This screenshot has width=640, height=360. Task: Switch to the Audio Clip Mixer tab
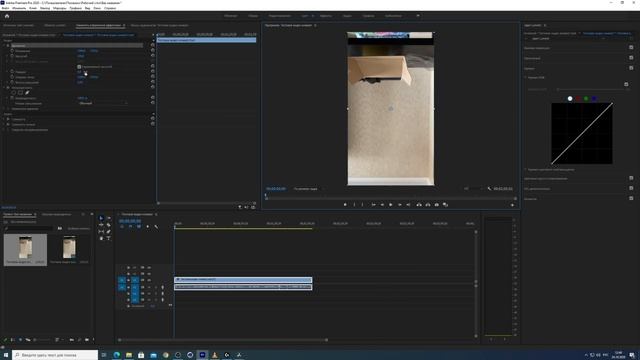coord(159,25)
